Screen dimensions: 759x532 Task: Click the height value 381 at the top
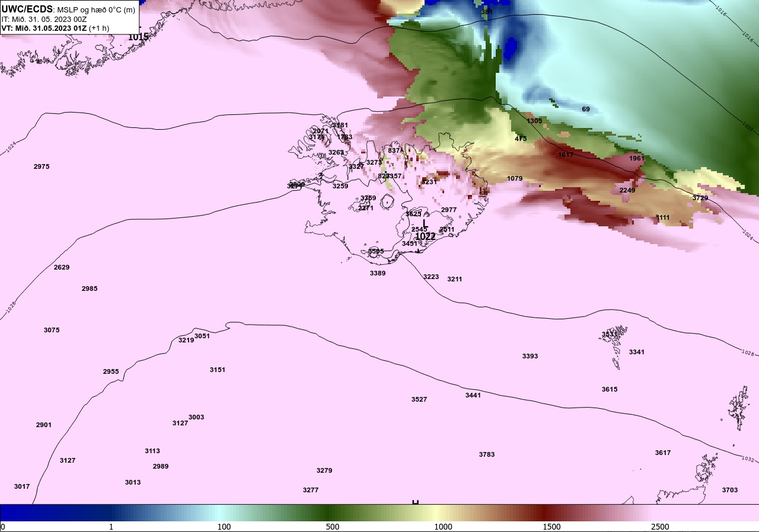487,12
